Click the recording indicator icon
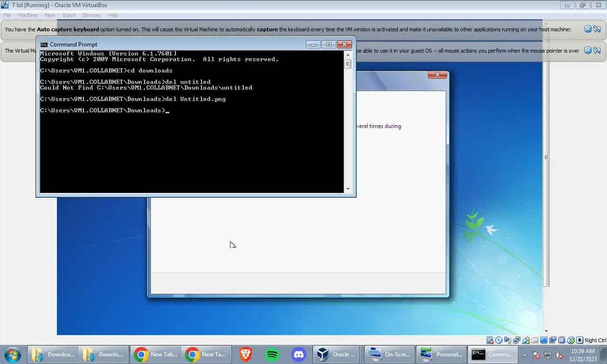The height and width of the screenshot is (364, 607). point(553,340)
